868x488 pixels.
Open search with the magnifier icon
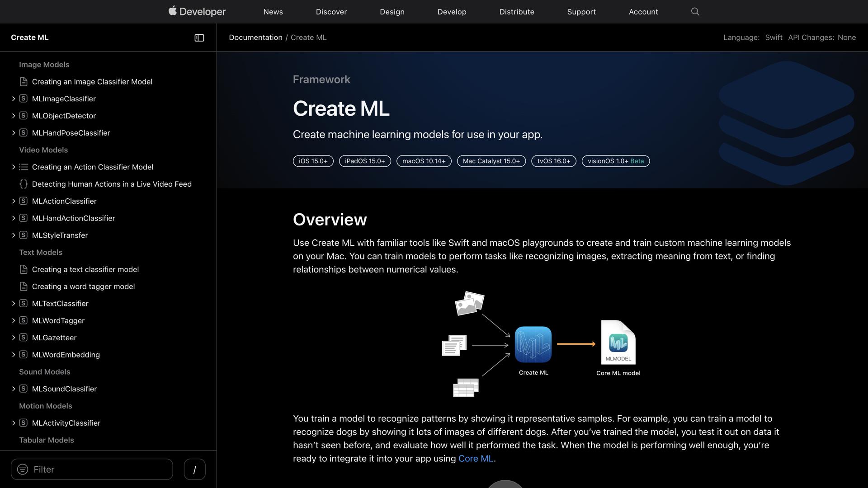[695, 11]
